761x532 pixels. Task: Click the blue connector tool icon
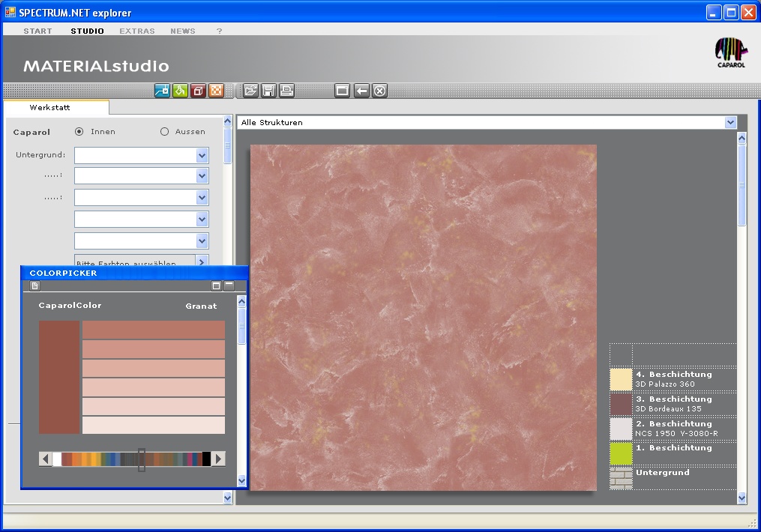pos(162,91)
